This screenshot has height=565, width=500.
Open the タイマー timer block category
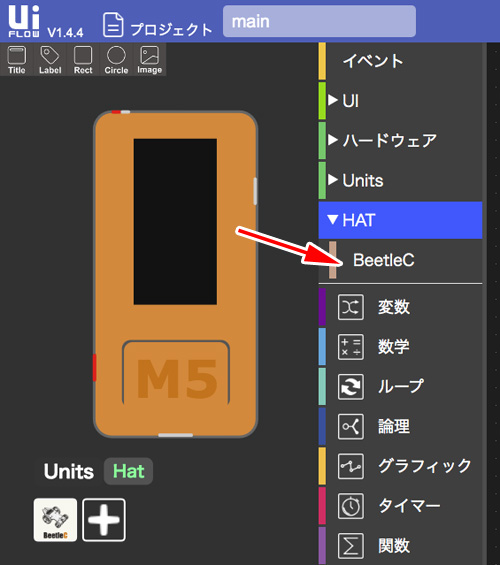click(x=400, y=506)
